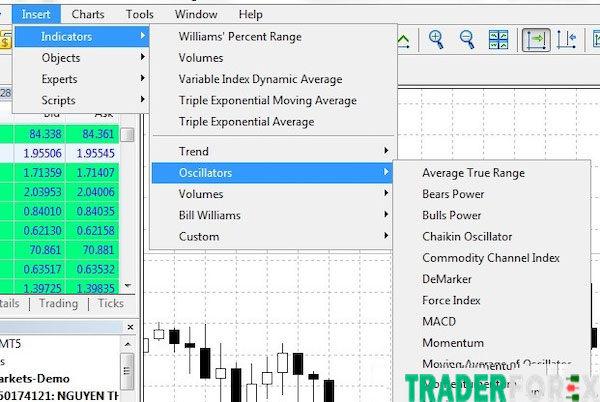Screen dimensions: 600x402
Task: Open the Charts menu
Action: click(x=88, y=15)
